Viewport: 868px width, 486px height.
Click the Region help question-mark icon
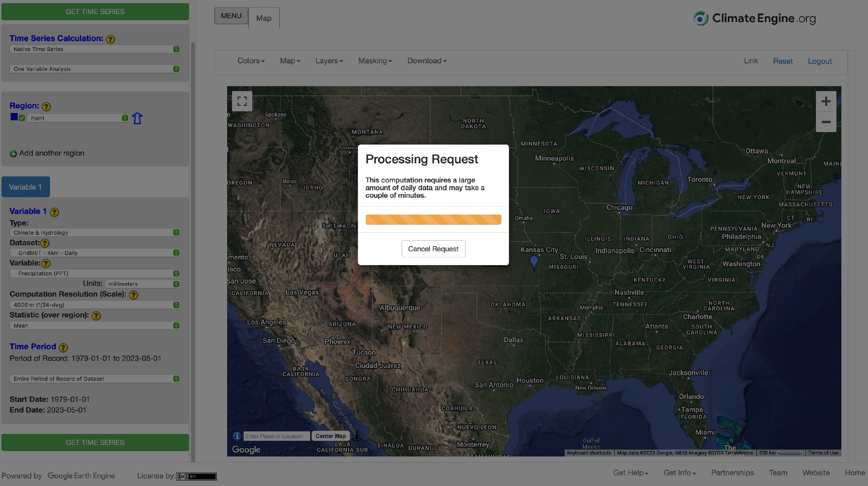46,106
